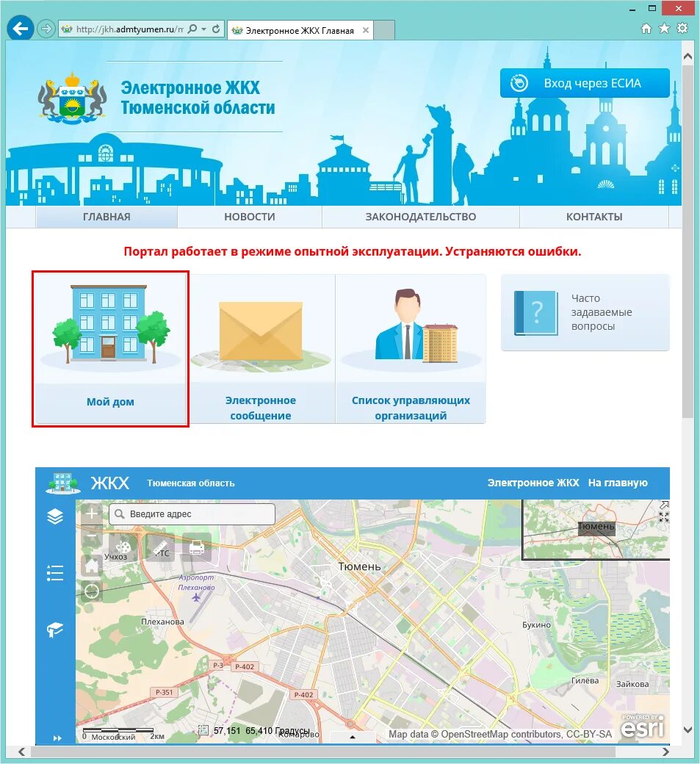The height and width of the screenshot is (764, 700).
Task: Click the horizontal scrollbar left arrow
Action: [21, 752]
